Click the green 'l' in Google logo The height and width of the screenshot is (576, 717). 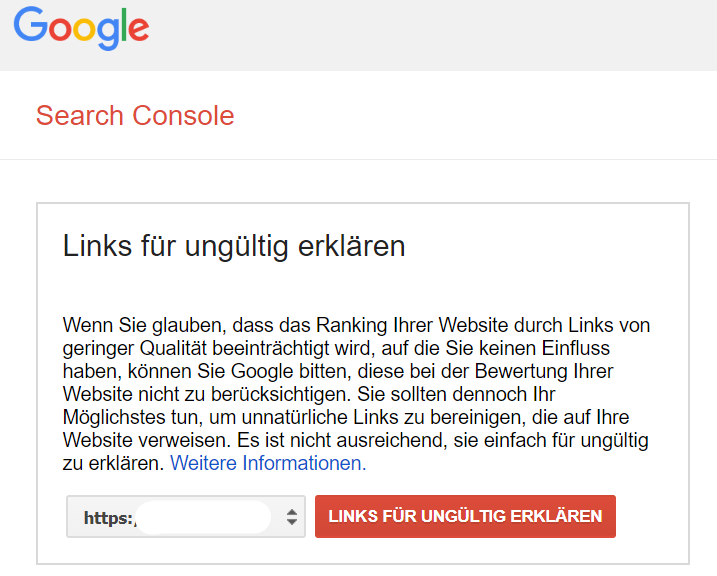[125, 25]
